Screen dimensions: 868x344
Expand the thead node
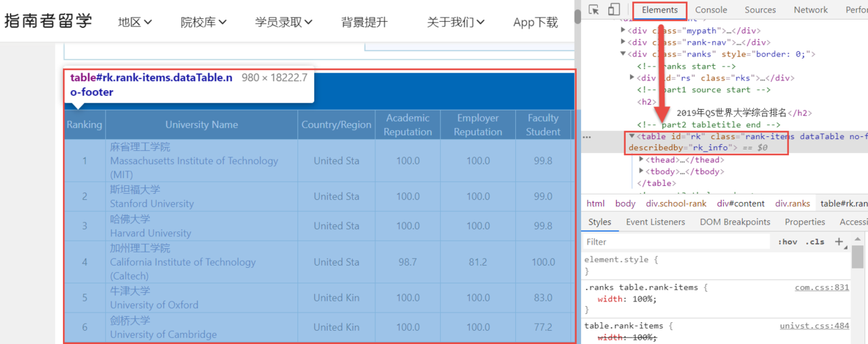click(x=640, y=160)
